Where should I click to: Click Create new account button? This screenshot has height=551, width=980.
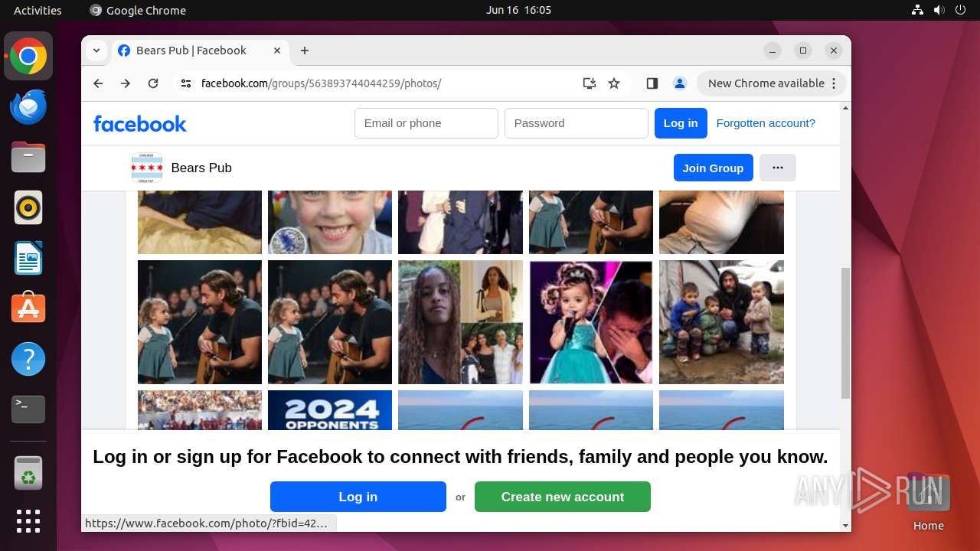(563, 497)
